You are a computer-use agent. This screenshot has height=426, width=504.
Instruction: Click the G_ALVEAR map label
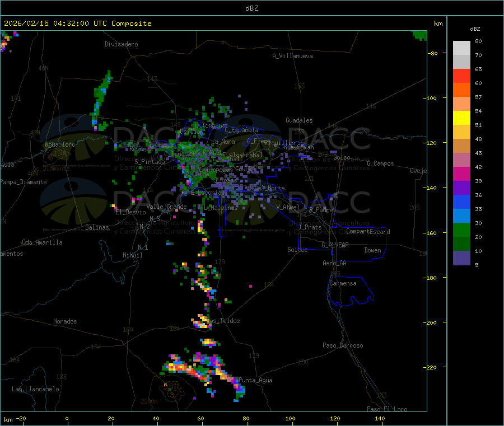[335, 245]
